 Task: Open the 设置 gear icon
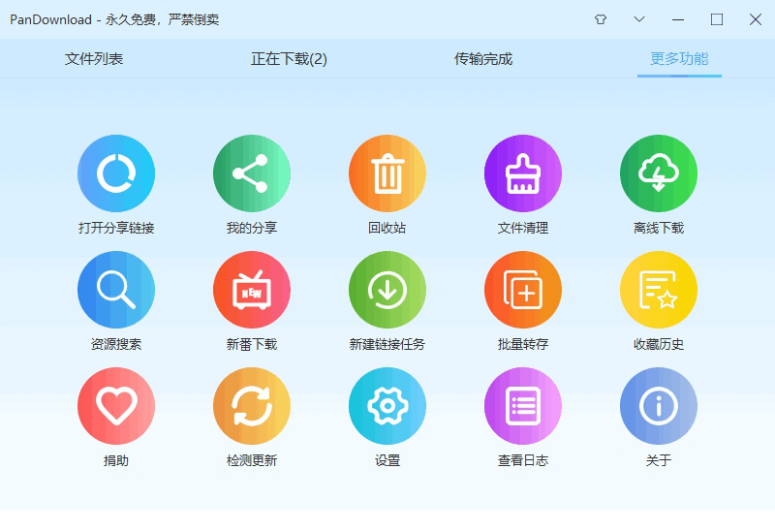[x=387, y=406]
